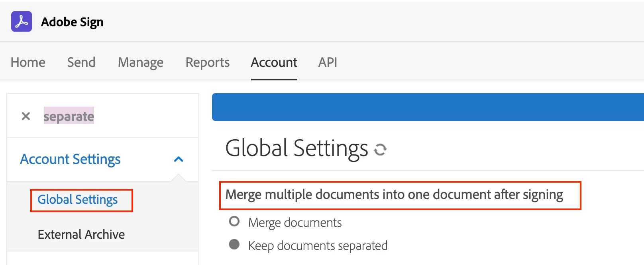Click the refresh icon beside Global Settings
This screenshot has width=644, height=265.
click(x=380, y=149)
